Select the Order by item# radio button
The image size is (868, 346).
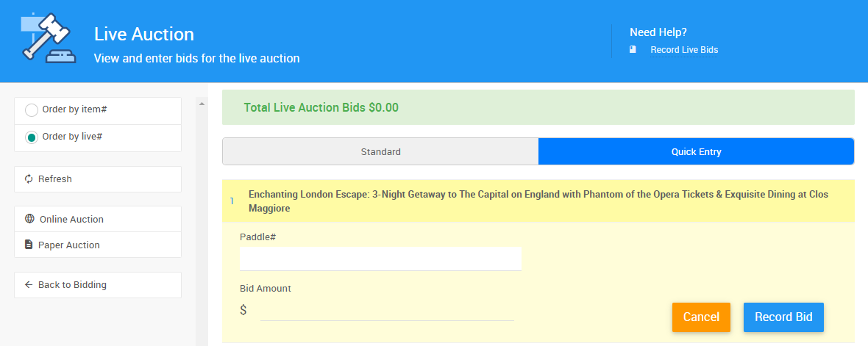tap(32, 110)
